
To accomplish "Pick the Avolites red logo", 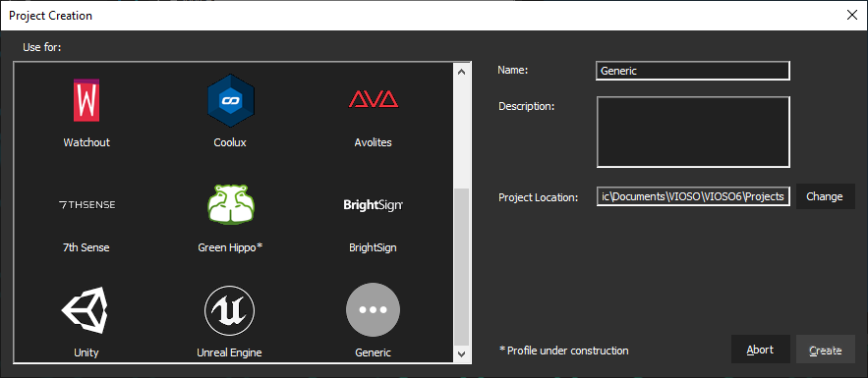I will tap(374, 99).
